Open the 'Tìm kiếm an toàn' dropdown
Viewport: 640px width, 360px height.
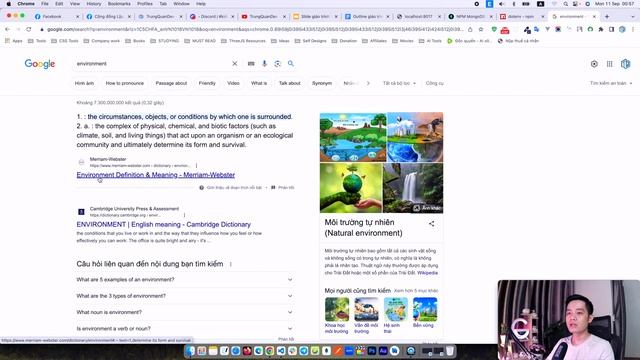tap(611, 83)
